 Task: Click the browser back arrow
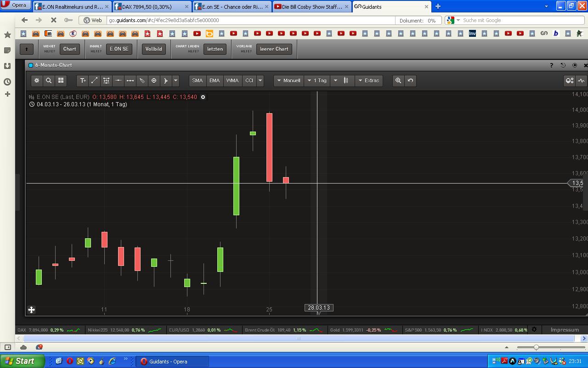tap(25, 20)
